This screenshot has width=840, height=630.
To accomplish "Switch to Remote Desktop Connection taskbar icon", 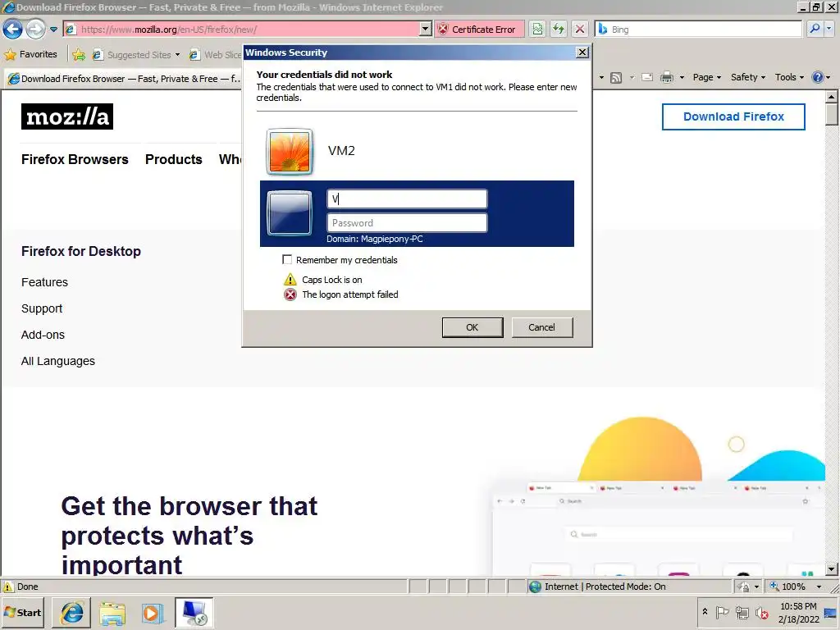I will tap(194, 613).
